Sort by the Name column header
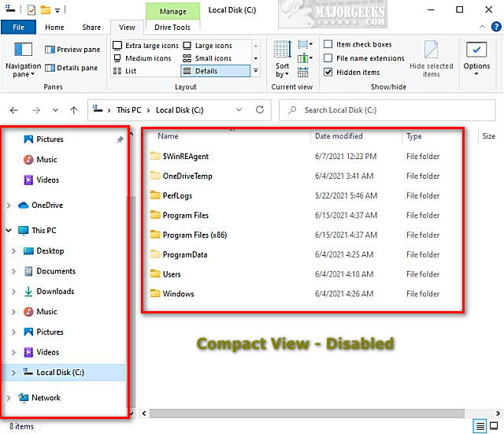The width and height of the screenshot is (504, 434). 225,136
